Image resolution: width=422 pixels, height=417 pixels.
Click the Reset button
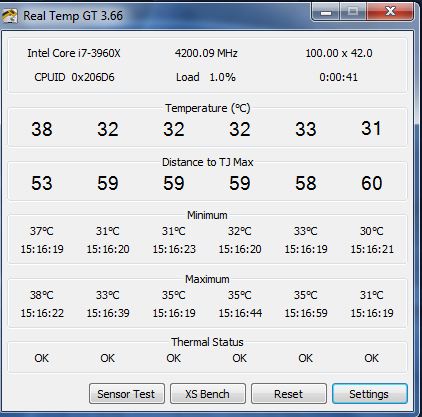[x=289, y=394]
